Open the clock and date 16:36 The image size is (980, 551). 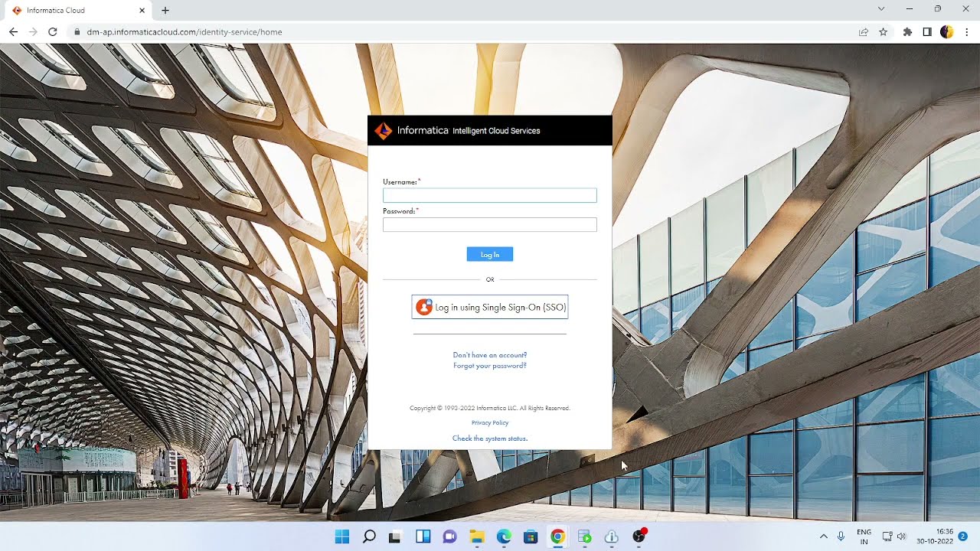tap(935, 536)
